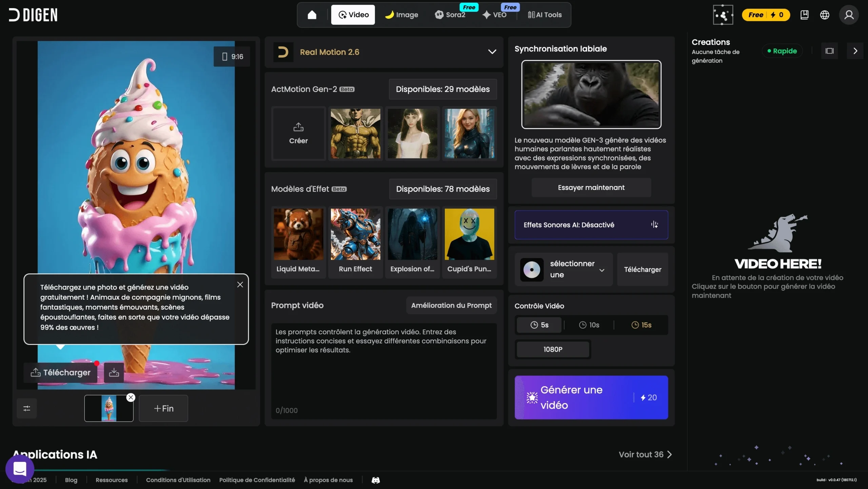Image resolution: width=868 pixels, height=489 pixels.
Task: Open the bookmark library icon top right
Action: [805, 15]
